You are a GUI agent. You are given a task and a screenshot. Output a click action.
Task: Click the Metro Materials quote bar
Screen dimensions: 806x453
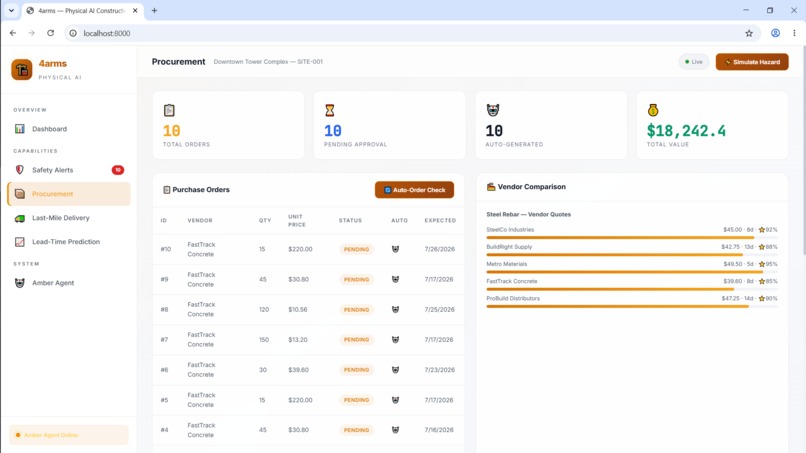click(632, 272)
